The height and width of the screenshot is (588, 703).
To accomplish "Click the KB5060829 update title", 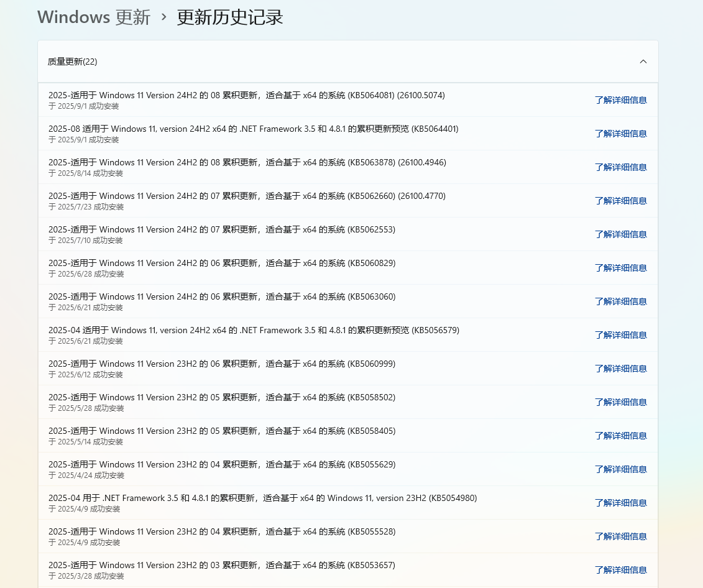I will click(222, 264).
